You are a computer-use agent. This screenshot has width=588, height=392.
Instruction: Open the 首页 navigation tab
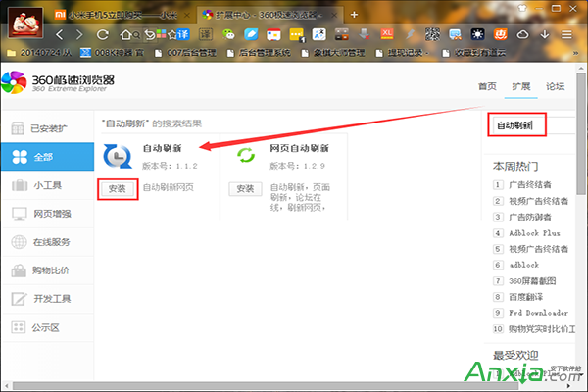[x=487, y=86]
